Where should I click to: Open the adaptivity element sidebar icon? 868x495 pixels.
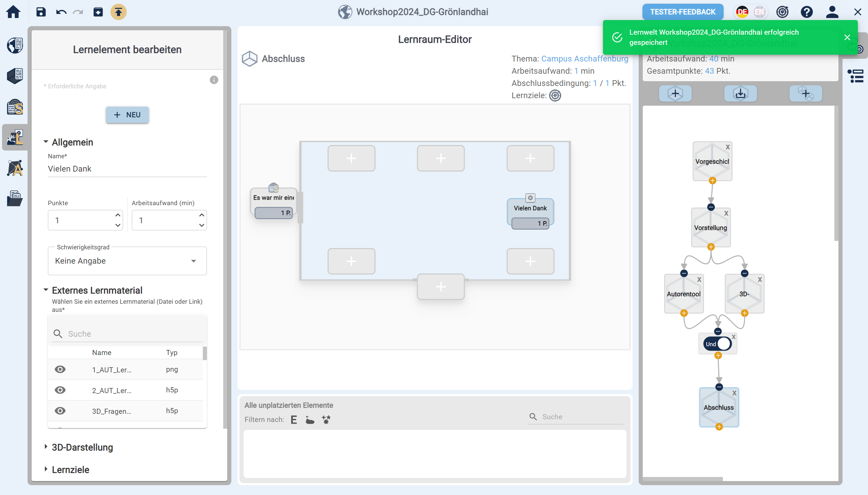coord(15,168)
